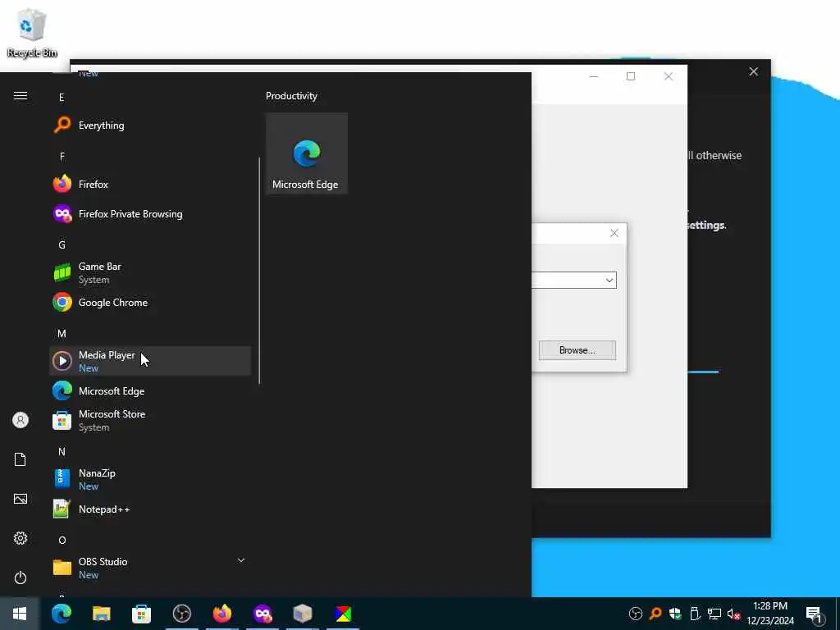
Task: Open the Recycle Bin desktop icon
Action: tap(32, 33)
